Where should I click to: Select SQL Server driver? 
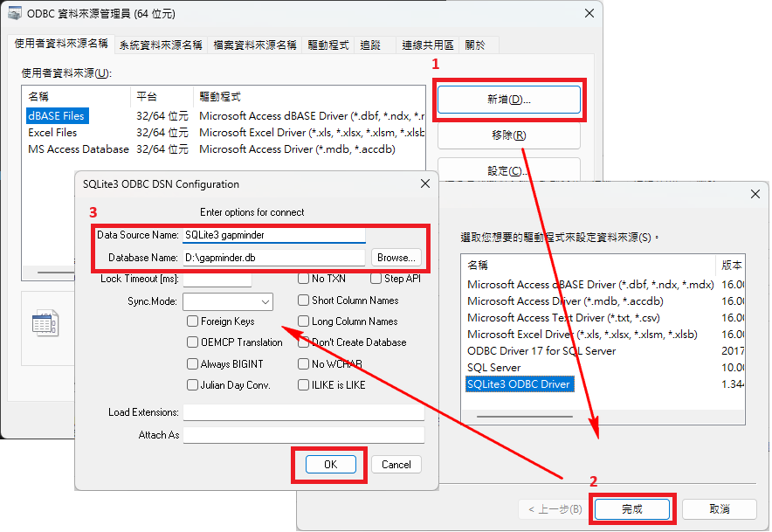(493, 368)
